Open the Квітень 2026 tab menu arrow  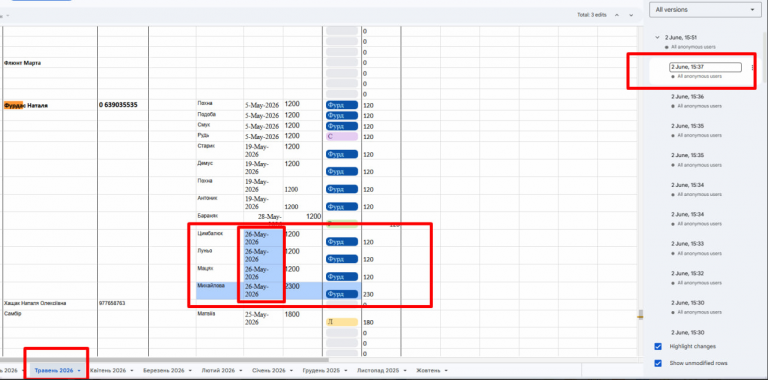[x=132, y=371]
